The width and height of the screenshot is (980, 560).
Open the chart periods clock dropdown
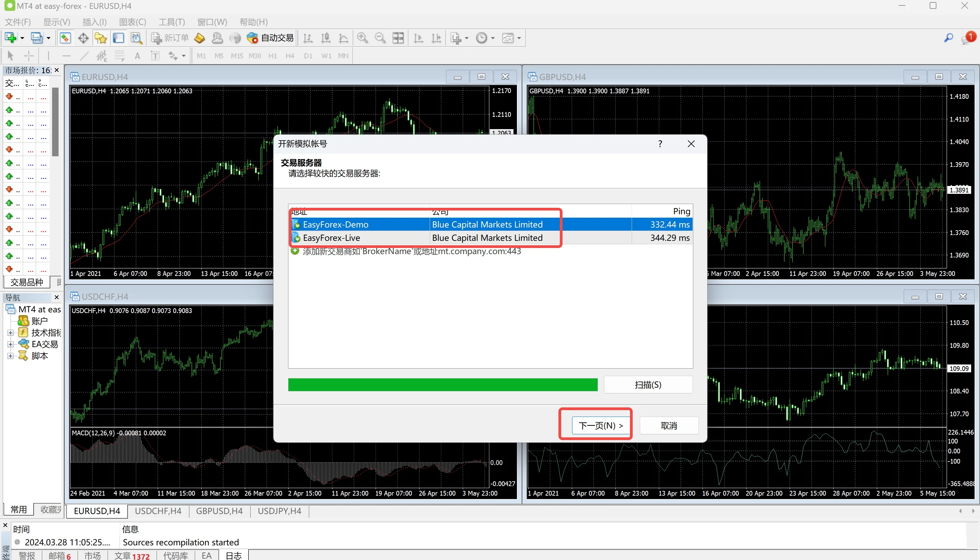point(485,38)
